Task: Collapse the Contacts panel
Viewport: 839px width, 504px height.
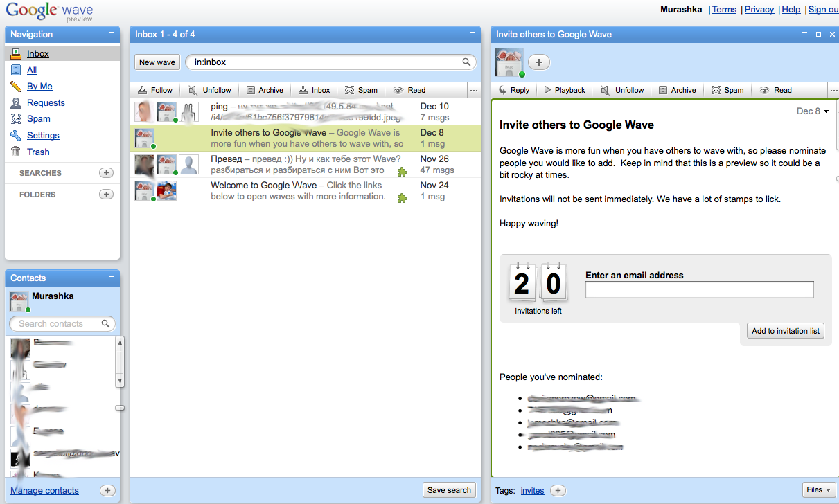Action: 112,277
